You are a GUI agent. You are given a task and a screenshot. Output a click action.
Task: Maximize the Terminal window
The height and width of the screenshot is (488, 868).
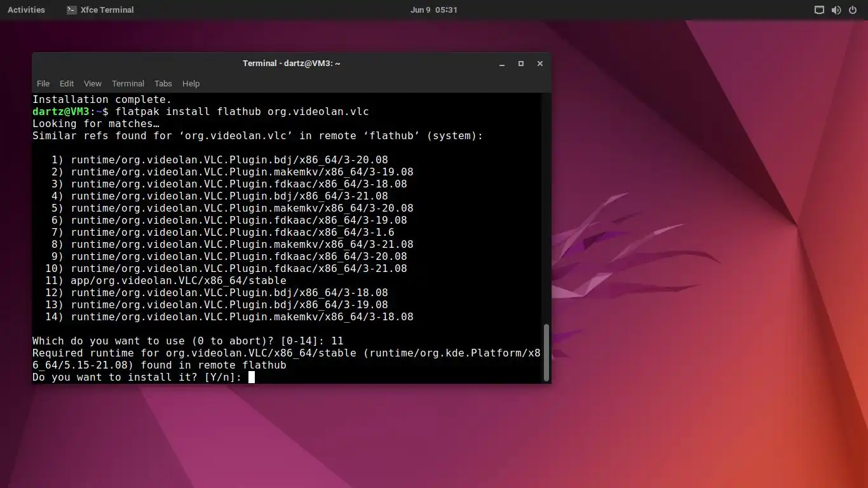[521, 64]
